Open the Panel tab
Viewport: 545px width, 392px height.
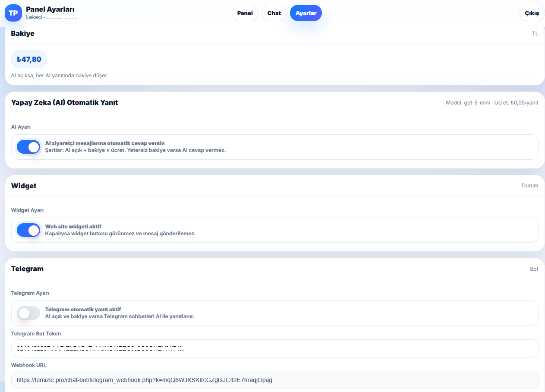click(245, 13)
